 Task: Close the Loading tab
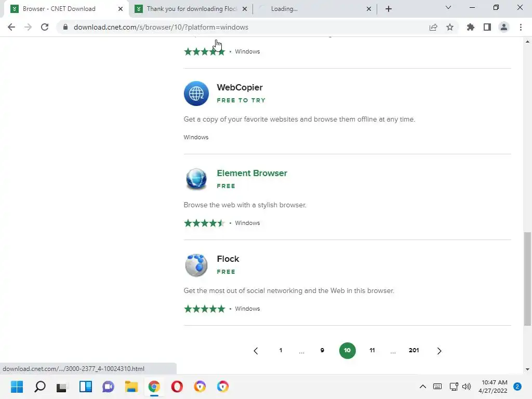tap(369, 9)
